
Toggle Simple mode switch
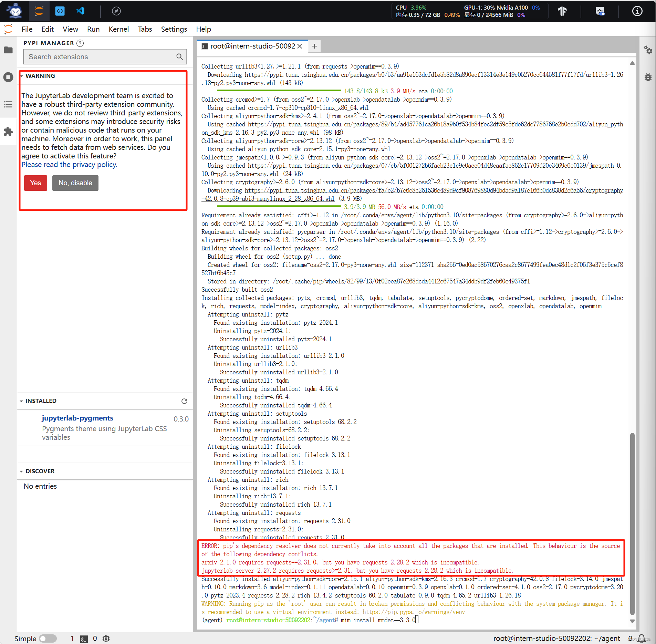48,639
